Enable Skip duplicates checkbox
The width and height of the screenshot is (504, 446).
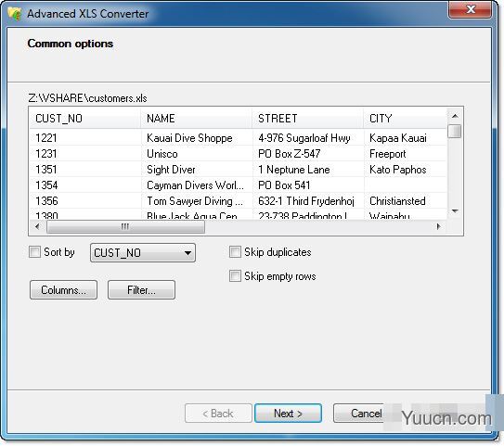pos(235,252)
